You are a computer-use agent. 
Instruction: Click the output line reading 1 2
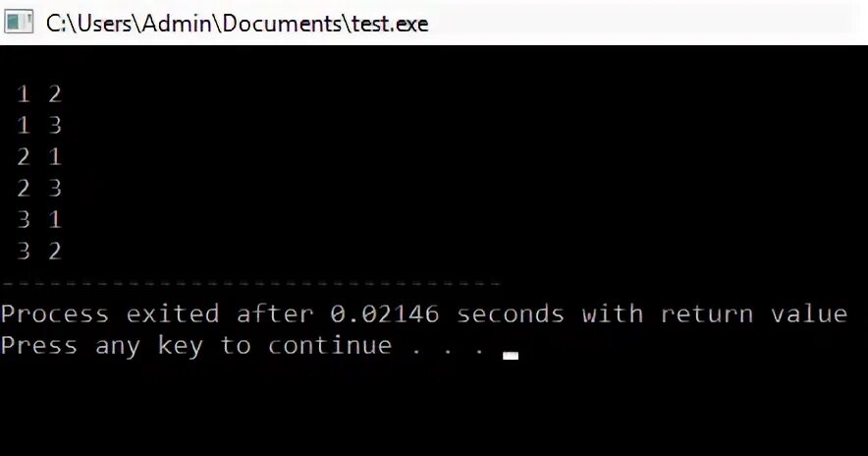coord(38,94)
